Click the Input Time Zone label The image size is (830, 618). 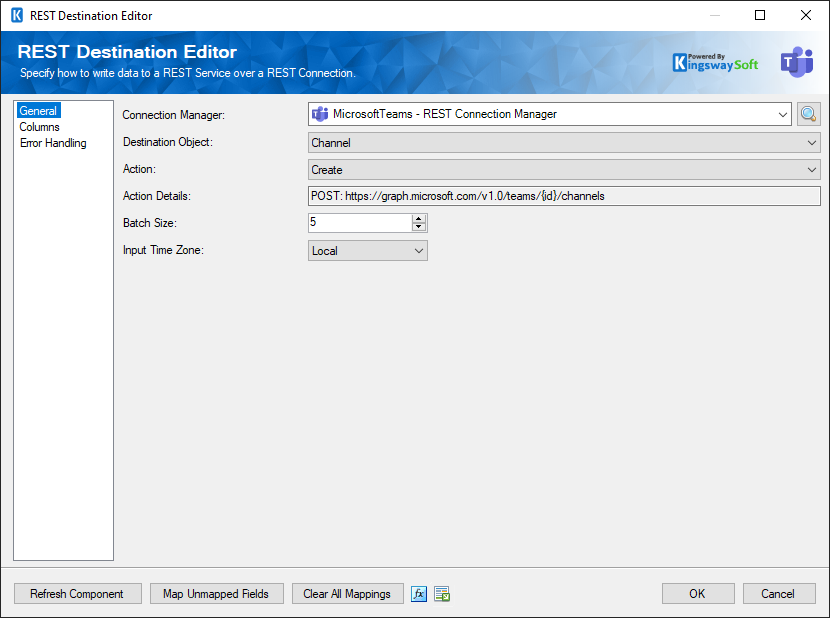coord(163,250)
